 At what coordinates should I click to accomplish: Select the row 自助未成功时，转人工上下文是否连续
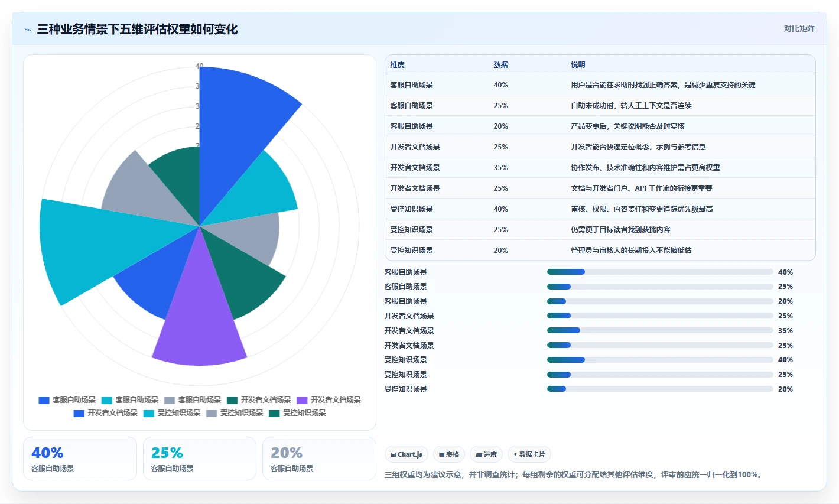pyautogui.click(x=600, y=106)
